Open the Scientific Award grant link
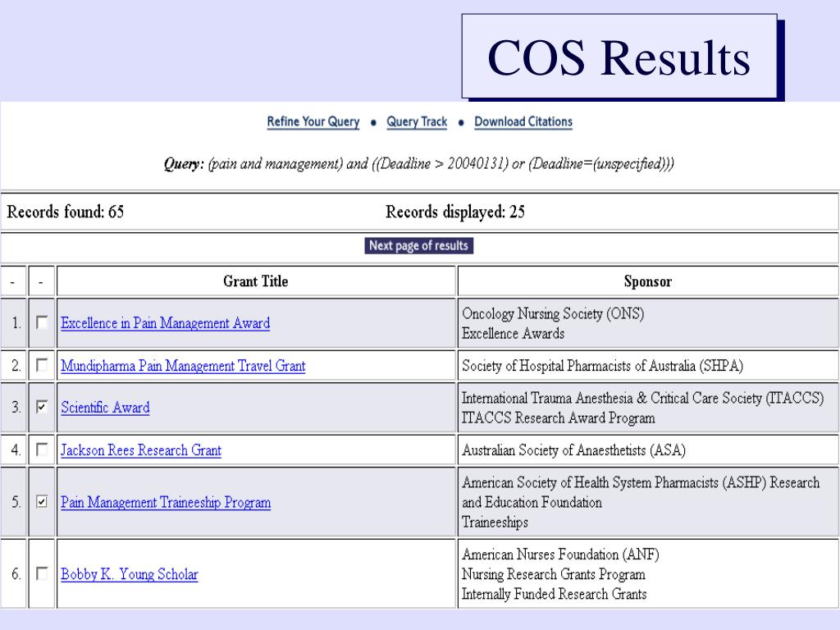Image resolution: width=840 pixels, height=630 pixels. click(x=105, y=408)
